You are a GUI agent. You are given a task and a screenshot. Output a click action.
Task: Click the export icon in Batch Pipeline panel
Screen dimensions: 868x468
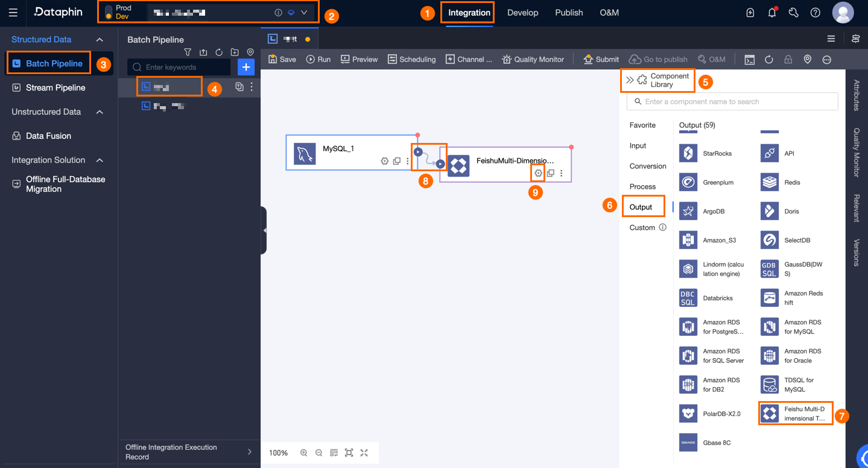(203, 52)
